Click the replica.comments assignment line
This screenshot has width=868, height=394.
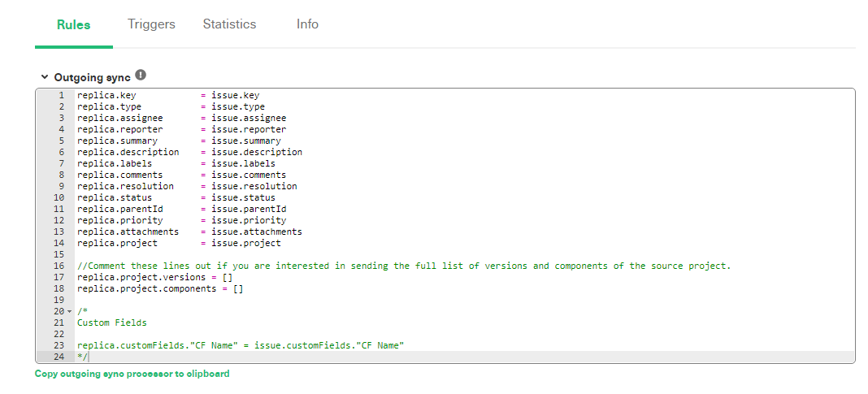[181, 175]
